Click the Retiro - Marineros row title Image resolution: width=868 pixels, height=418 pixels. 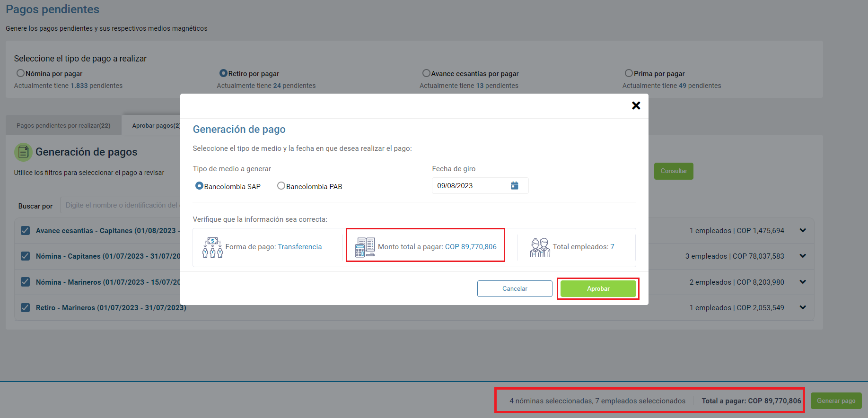click(x=111, y=308)
